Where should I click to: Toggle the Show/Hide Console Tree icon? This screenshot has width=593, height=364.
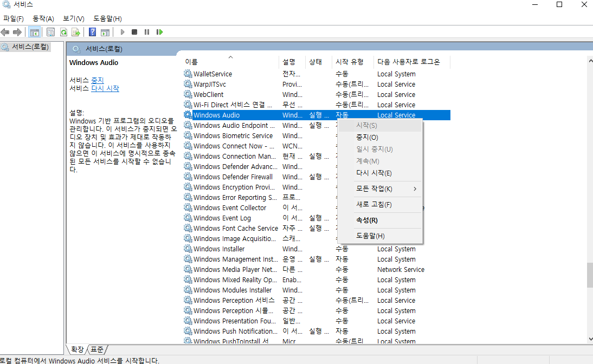pos(34,31)
